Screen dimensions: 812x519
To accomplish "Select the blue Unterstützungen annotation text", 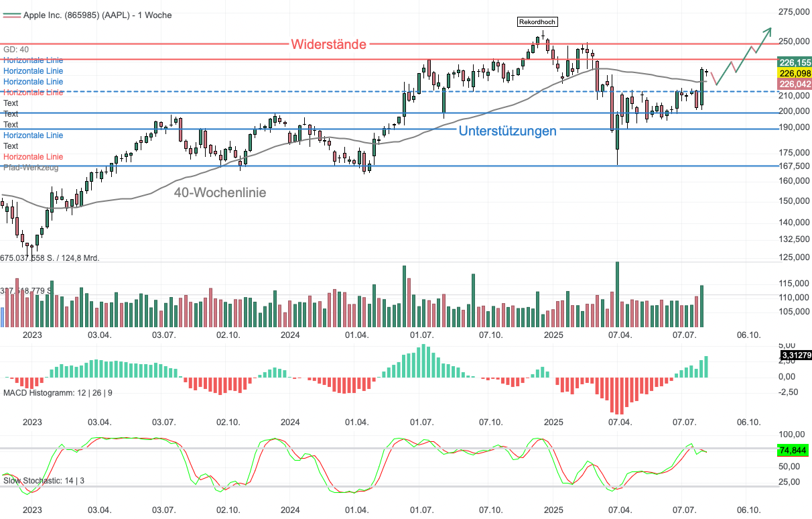I will pyautogui.click(x=507, y=131).
